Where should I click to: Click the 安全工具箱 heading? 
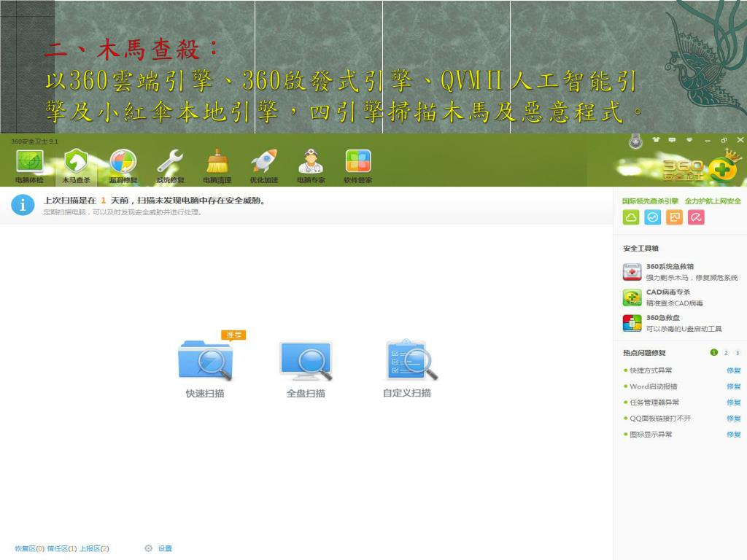pos(640,249)
